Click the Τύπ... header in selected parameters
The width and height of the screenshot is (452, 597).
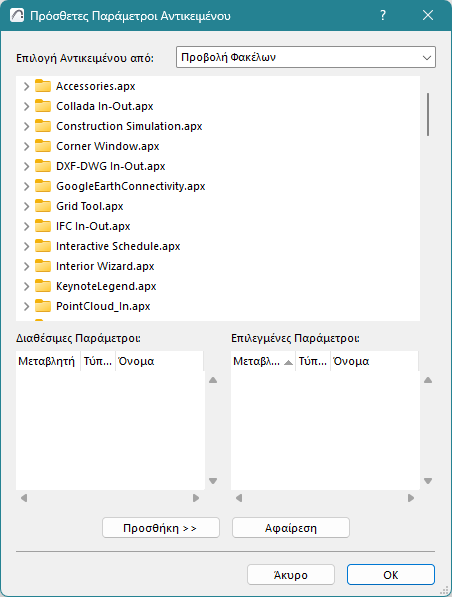313,361
